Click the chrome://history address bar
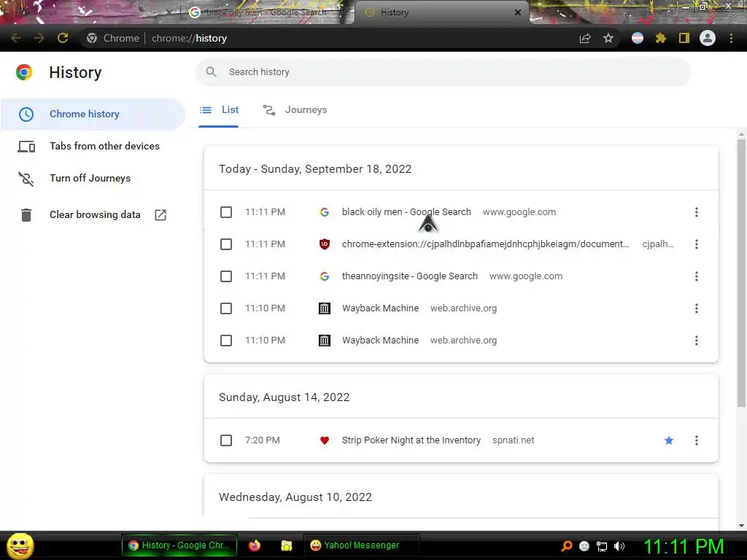The image size is (747, 560). [329, 38]
